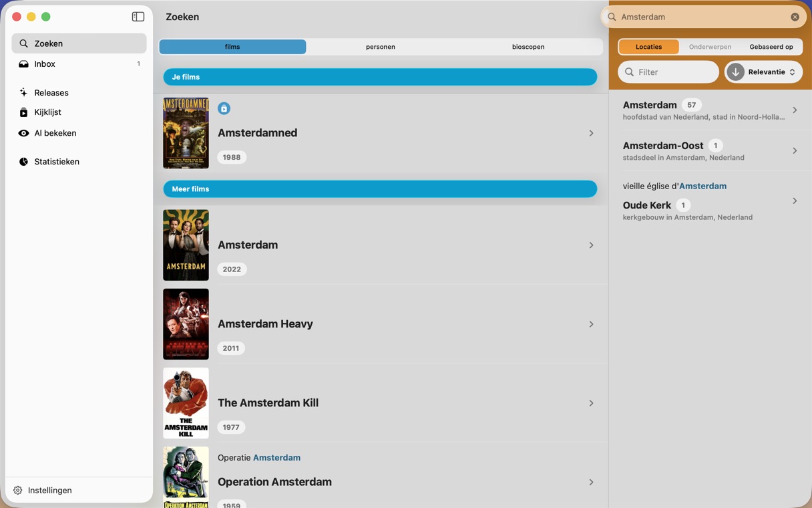Select the Onderwerpen segment
The width and height of the screenshot is (812, 508).
pos(710,47)
